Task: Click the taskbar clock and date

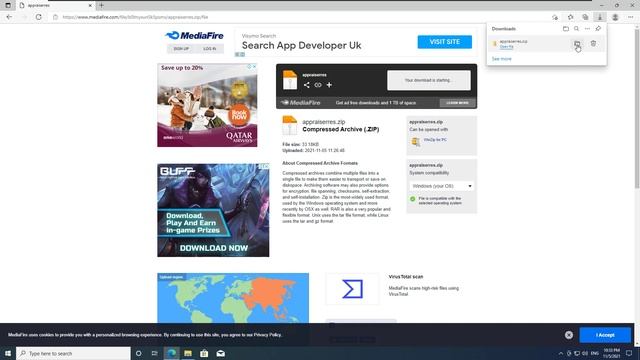Action: (x=611, y=353)
